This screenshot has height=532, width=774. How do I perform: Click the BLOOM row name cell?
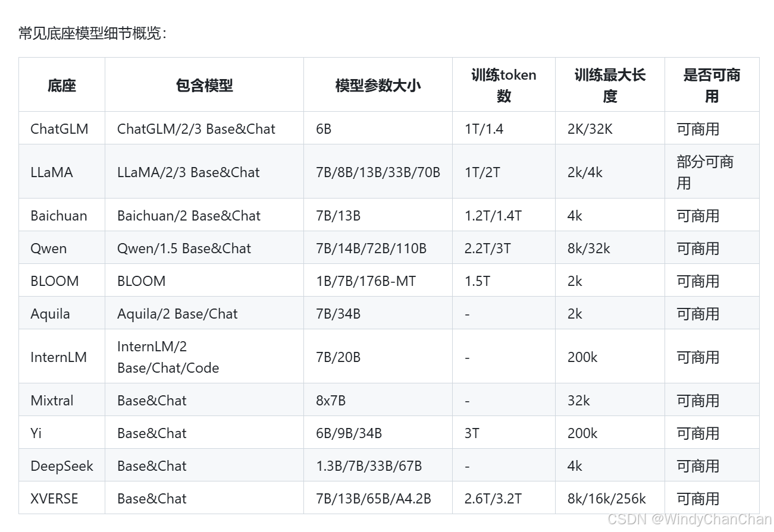pyautogui.click(x=62, y=281)
